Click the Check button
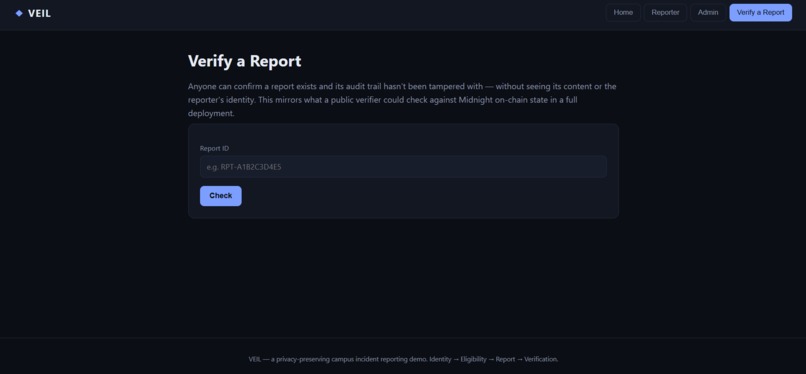806x374 pixels. point(221,196)
